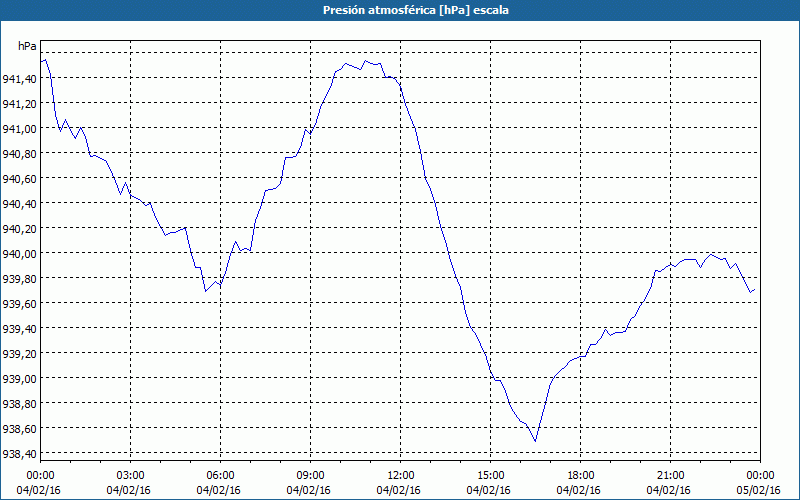Select the 940,60 y-axis value
The width and height of the screenshot is (800, 500).
tap(19, 179)
